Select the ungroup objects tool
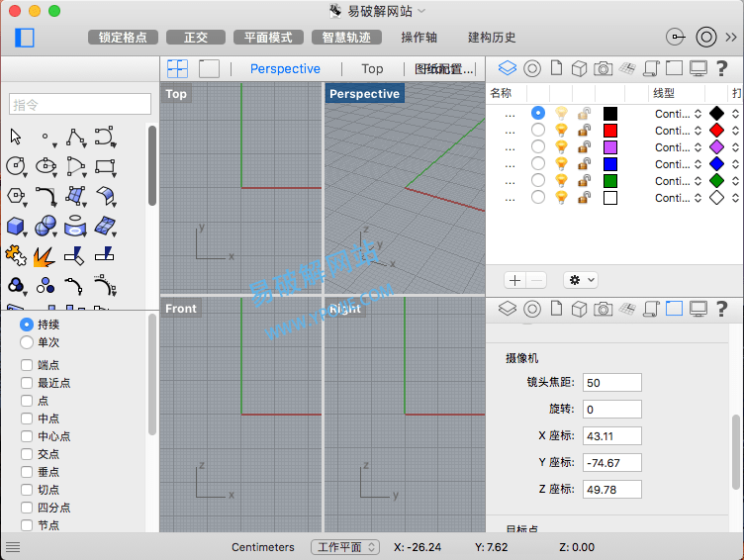Screen dimensions: 744x560 (46, 285)
